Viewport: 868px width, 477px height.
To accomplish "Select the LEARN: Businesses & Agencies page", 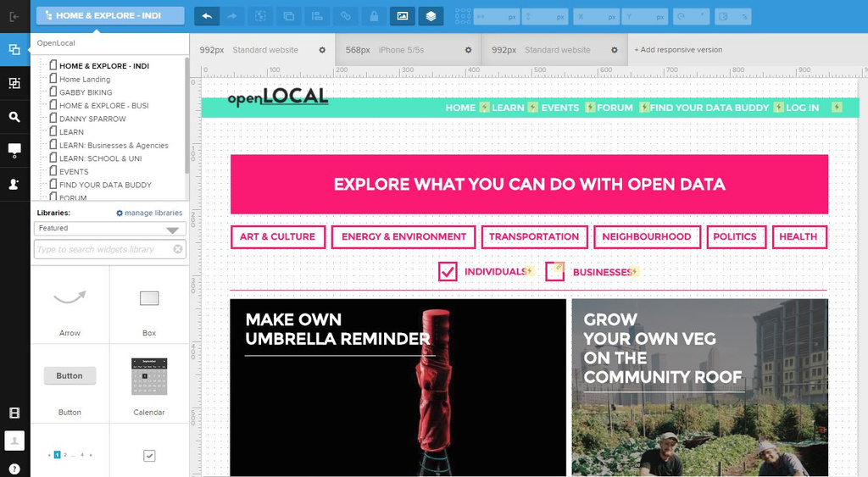I will (x=114, y=146).
